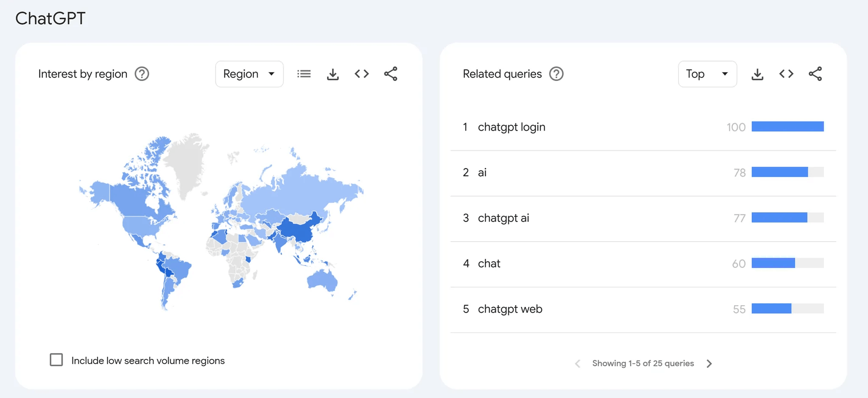Download Interest by region data
868x398 pixels.
tap(333, 74)
